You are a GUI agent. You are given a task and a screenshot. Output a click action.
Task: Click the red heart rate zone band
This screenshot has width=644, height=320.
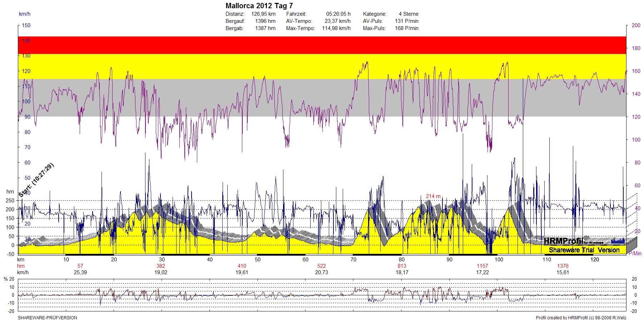pos(322,45)
